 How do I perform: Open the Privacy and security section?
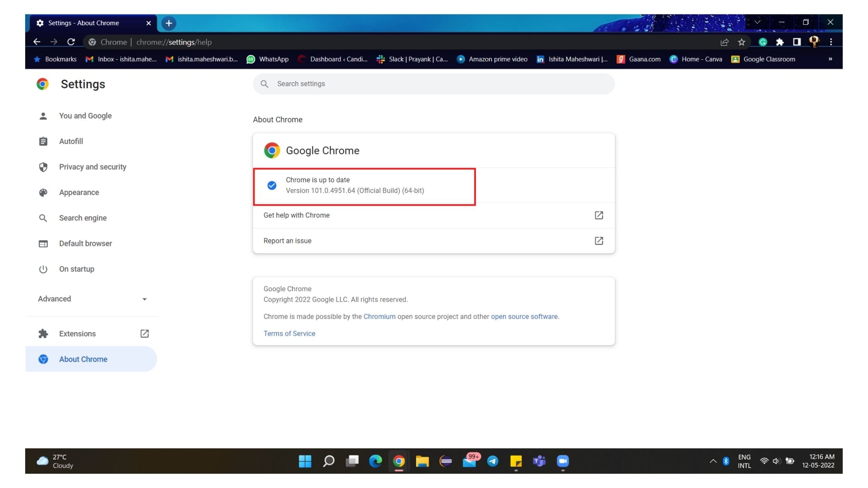(92, 167)
